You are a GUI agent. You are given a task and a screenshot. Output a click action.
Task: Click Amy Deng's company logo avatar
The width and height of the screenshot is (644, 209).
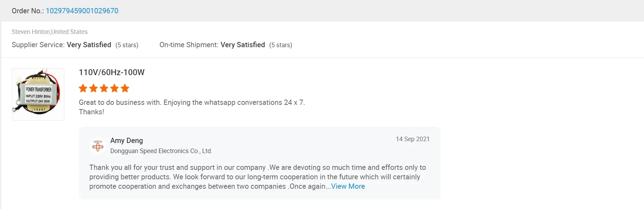tap(98, 146)
